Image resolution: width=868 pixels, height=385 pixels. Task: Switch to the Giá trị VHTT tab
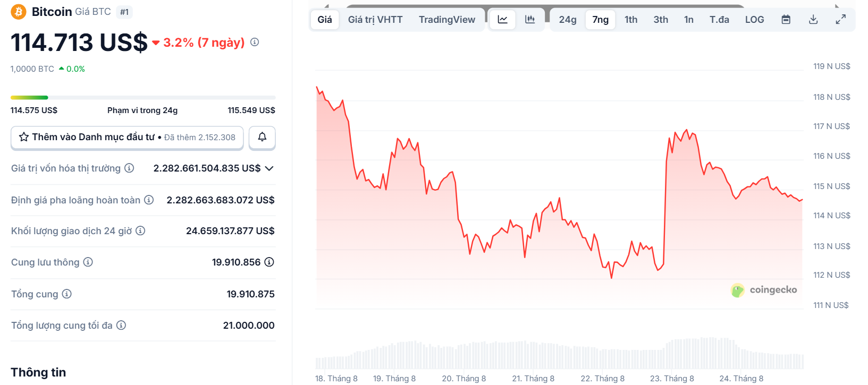pos(375,19)
